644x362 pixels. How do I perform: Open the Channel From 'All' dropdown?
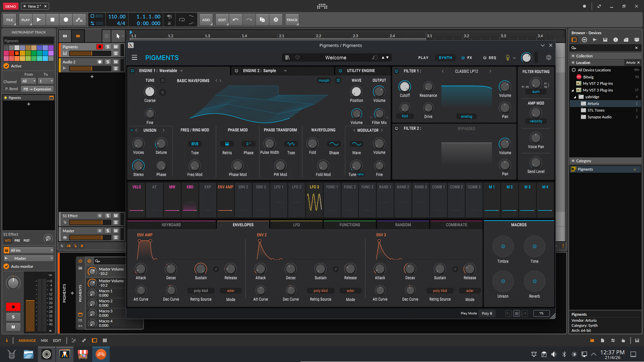(x=29, y=81)
